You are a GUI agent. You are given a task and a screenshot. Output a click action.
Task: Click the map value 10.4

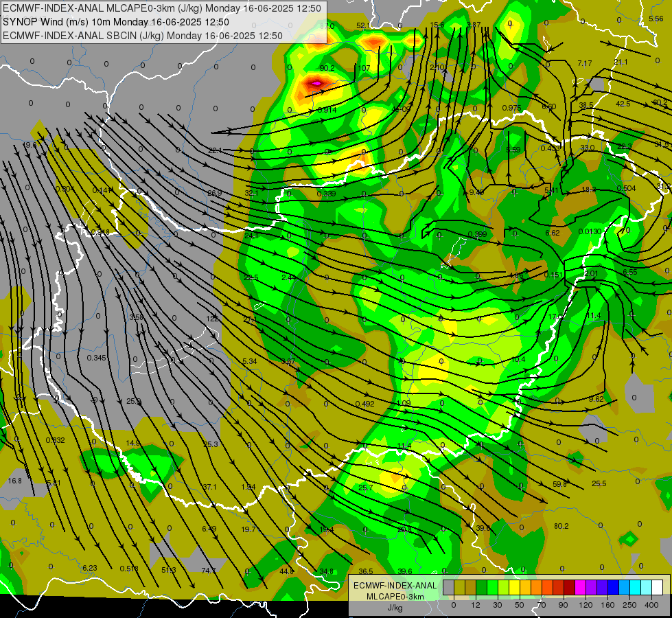pos(518,359)
